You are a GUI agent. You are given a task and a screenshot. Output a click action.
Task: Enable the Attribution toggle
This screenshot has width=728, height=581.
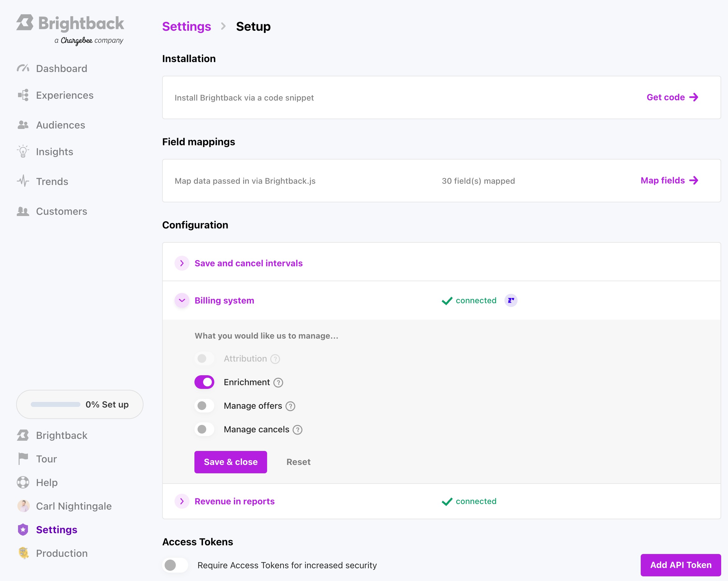click(x=204, y=358)
